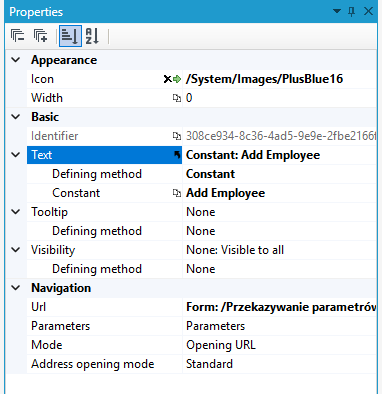The image size is (382, 394).
Task: Click the Navigation category header
Action: click(x=61, y=288)
